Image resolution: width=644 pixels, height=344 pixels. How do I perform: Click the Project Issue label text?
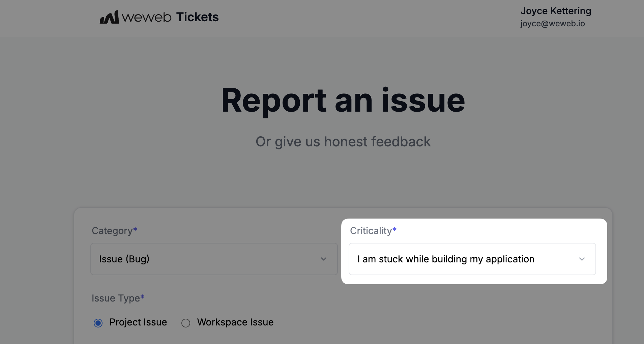coord(138,322)
